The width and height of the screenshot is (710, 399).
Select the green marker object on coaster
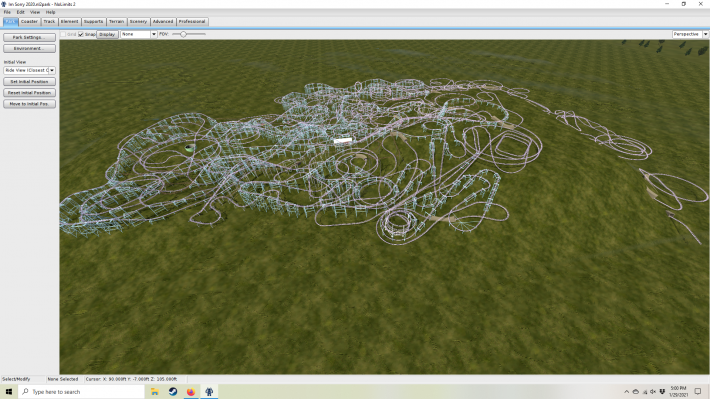(x=189, y=148)
